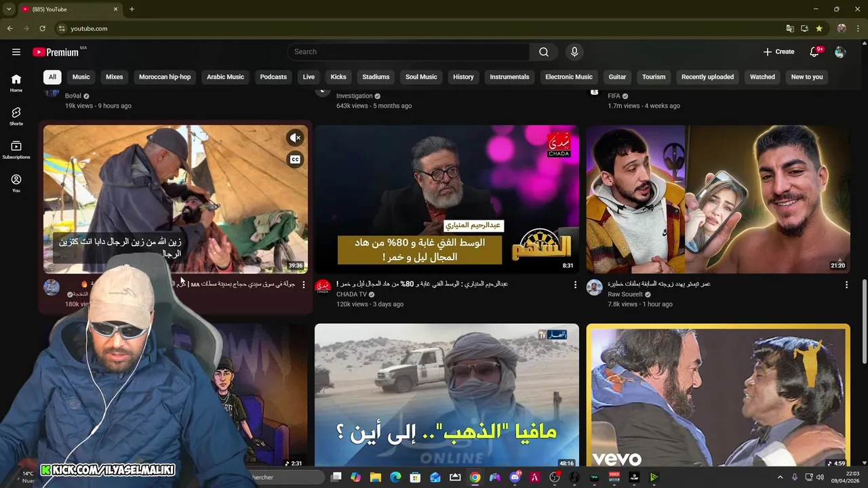Select the New to you chip
This screenshot has width=868, height=488.
point(807,77)
